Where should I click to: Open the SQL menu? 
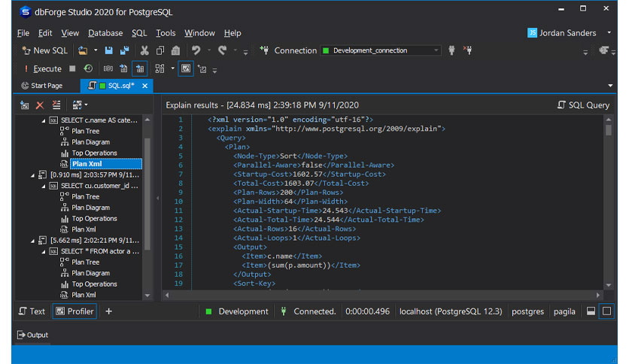point(139,33)
